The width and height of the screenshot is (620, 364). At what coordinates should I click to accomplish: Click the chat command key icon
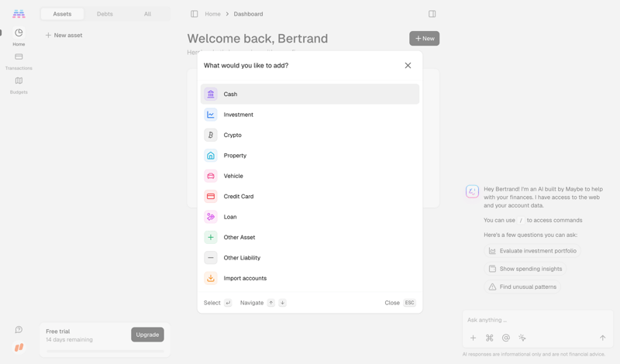pyautogui.click(x=490, y=338)
